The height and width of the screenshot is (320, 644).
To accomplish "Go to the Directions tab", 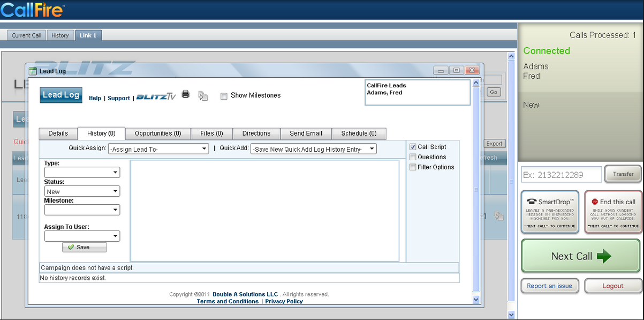I will coord(256,133).
